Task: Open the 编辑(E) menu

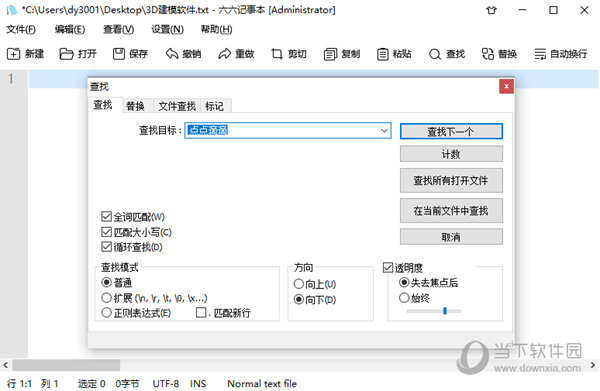Action: (70, 29)
